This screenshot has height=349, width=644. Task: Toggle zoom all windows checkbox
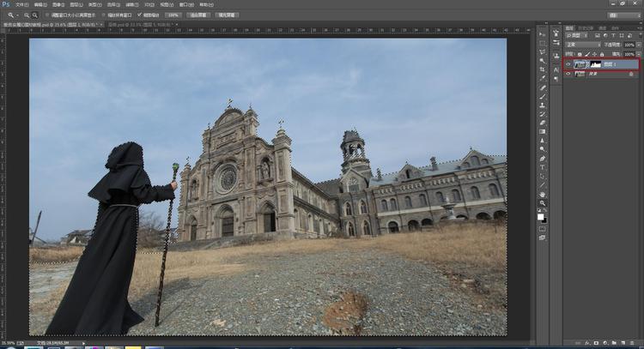pos(104,15)
